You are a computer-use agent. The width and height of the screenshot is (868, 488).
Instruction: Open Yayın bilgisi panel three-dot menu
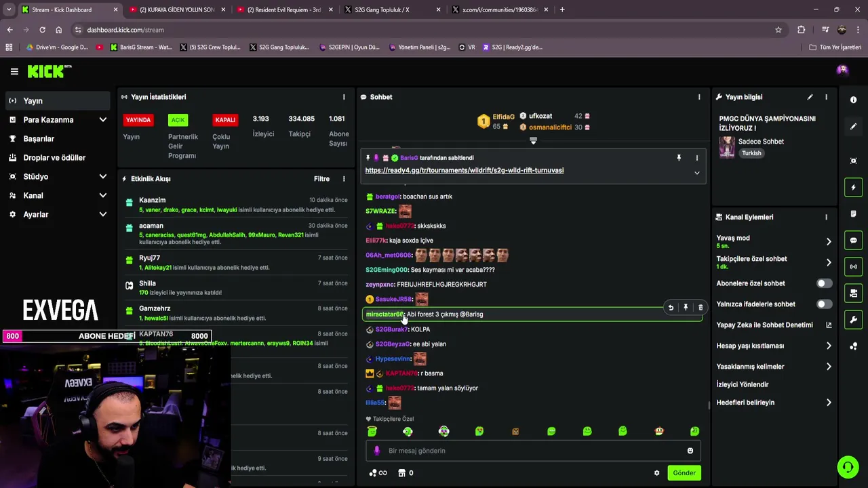[x=826, y=97]
